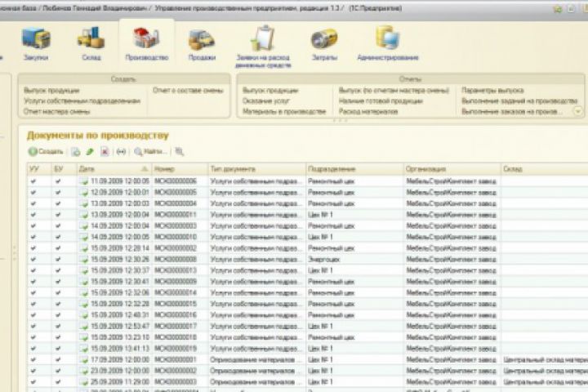This screenshot has height=392, width=588.
Task: Open Наличие готовой продукции report
Action: (381, 101)
